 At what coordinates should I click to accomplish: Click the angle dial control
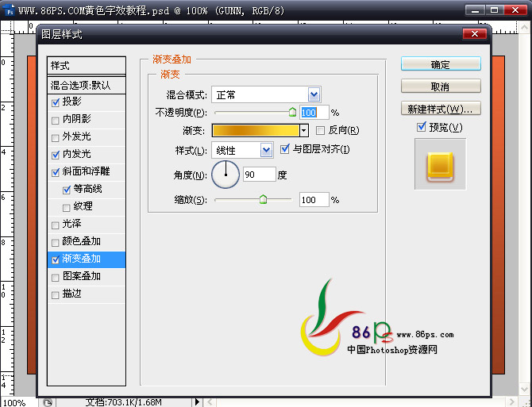tap(226, 175)
